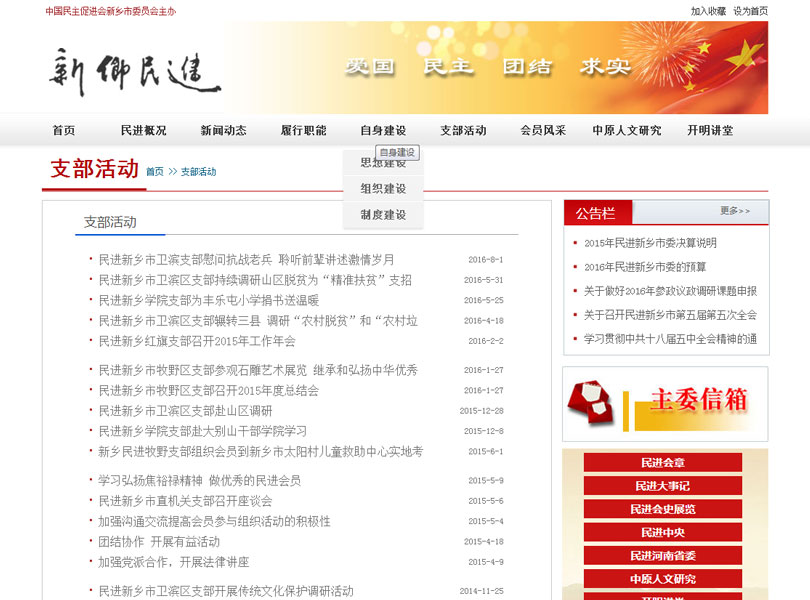Image resolution: width=810 pixels, height=600 pixels.
Task: Open the 主委信箱 mailbox banner
Action: (665, 403)
